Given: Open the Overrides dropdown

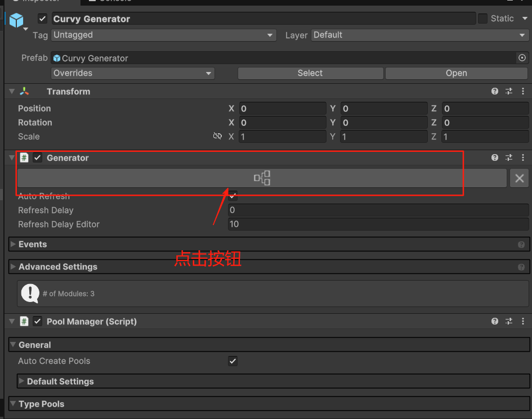Looking at the screenshot, I should [133, 73].
